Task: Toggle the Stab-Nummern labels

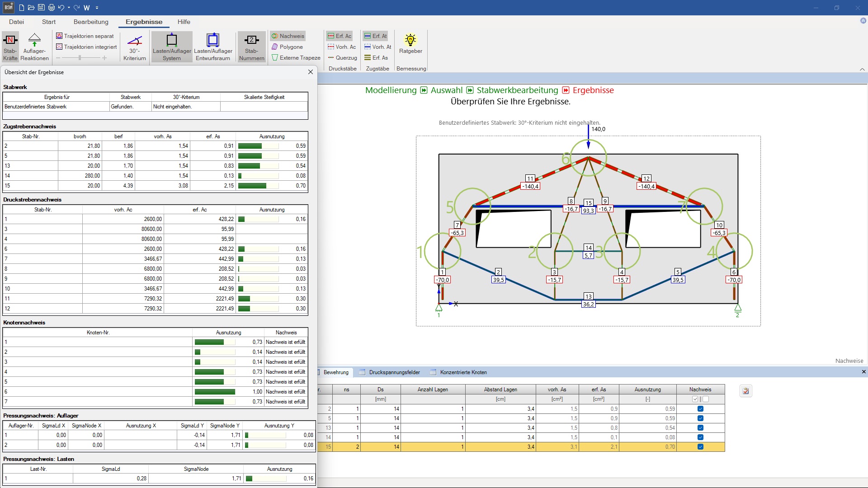Action: coord(251,47)
